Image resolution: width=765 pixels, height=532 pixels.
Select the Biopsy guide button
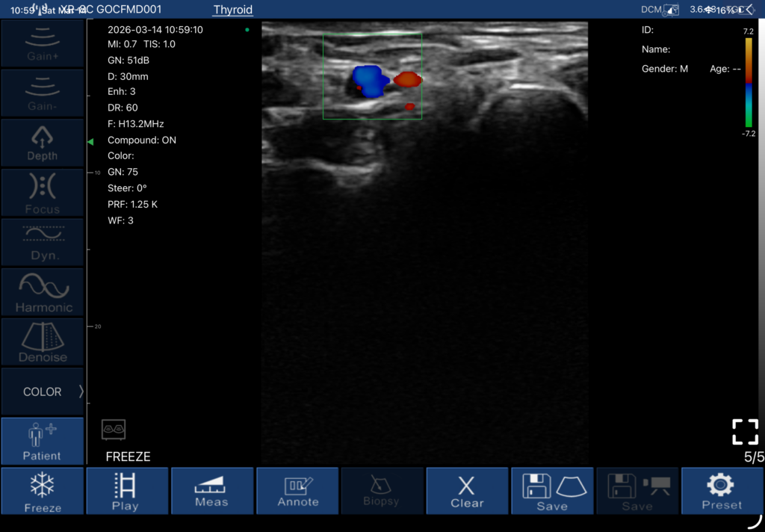tap(382, 491)
